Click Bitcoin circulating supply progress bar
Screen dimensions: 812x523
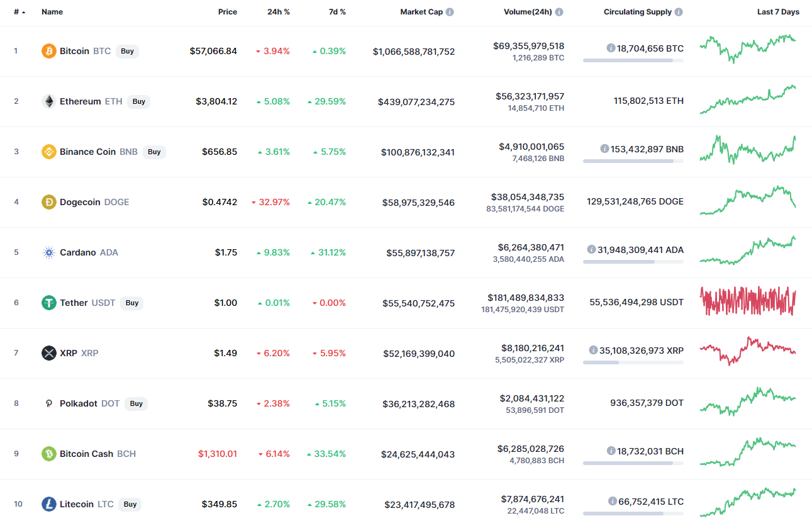[633, 60]
